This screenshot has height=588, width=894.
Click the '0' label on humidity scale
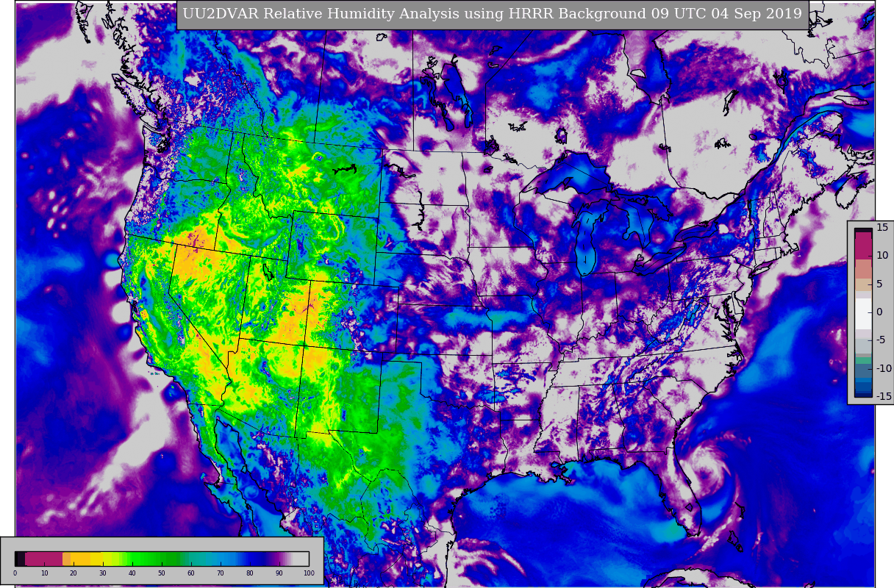(x=15, y=573)
